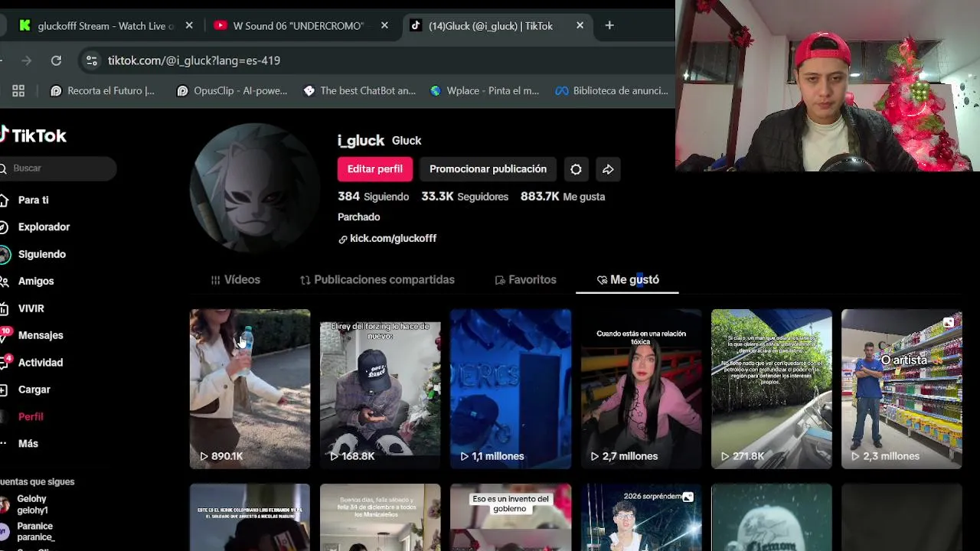
Task: Open Amigos in sidebar
Action: pos(28,281)
